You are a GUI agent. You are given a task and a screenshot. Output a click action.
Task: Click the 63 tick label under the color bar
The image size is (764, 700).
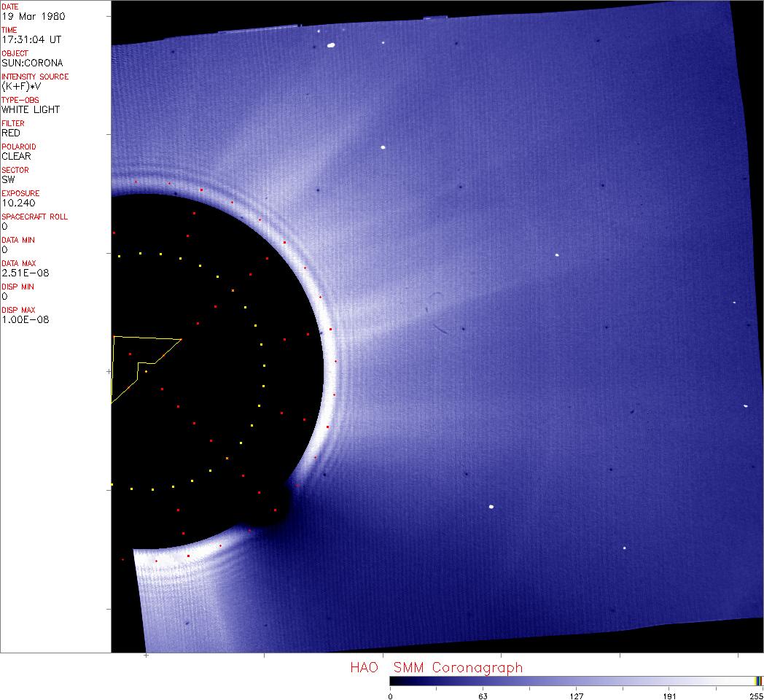483,696
